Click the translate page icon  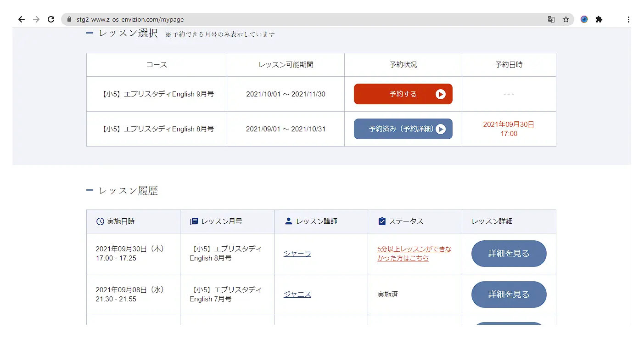pos(551,19)
